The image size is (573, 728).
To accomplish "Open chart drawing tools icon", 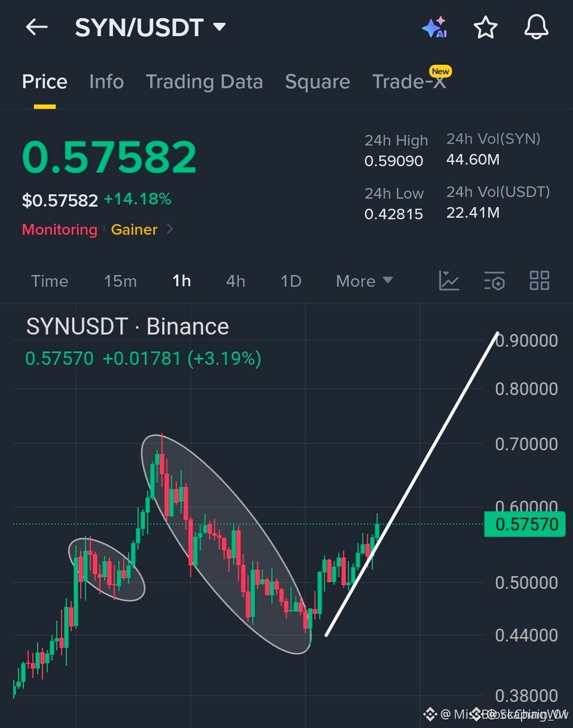I will [449, 280].
